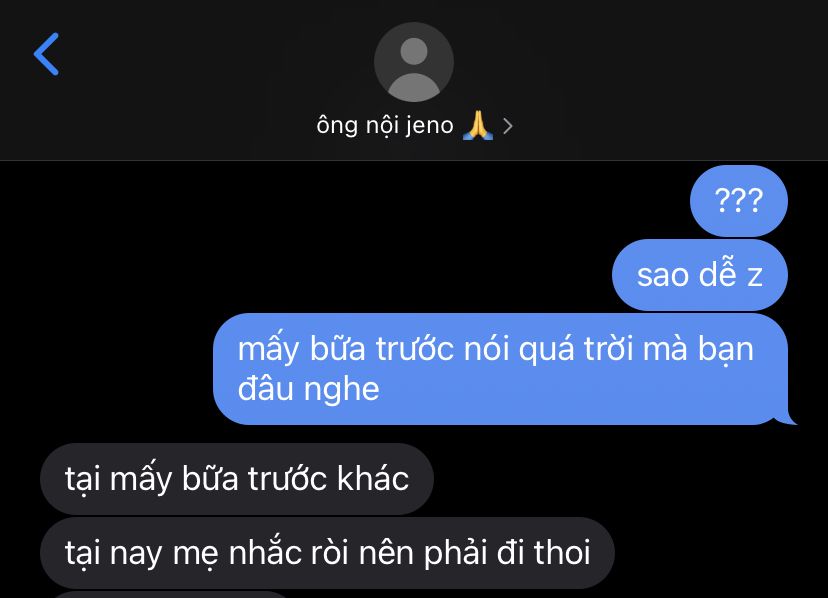Select the "???" message bubble

(x=739, y=201)
